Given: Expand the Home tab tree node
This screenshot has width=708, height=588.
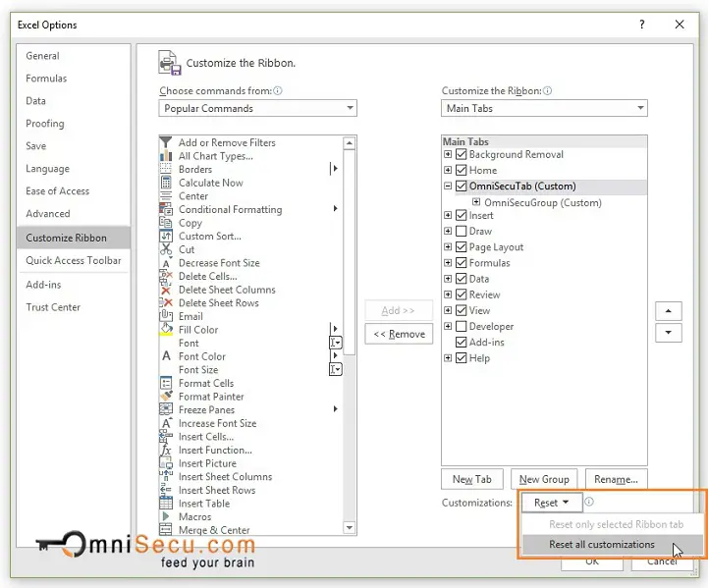Looking at the screenshot, I should [x=448, y=170].
